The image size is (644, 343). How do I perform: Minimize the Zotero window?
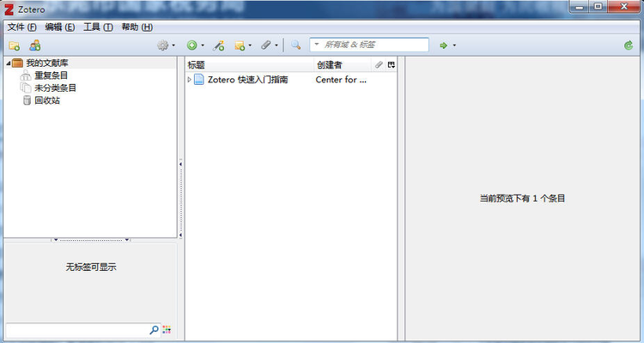coord(580,7)
